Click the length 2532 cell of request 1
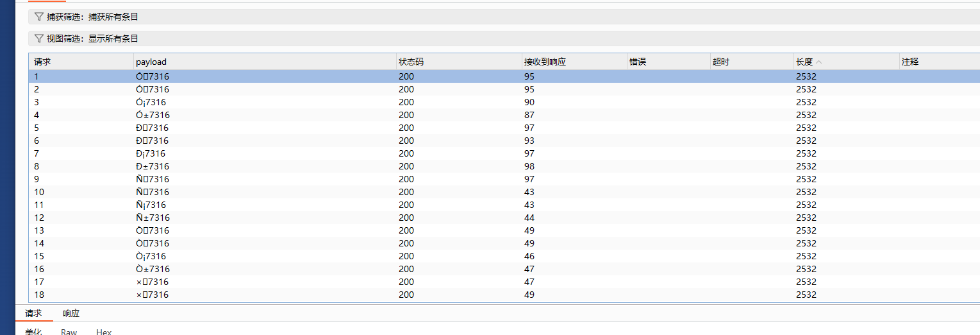Viewport: 980px width, 335px height. point(806,76)
